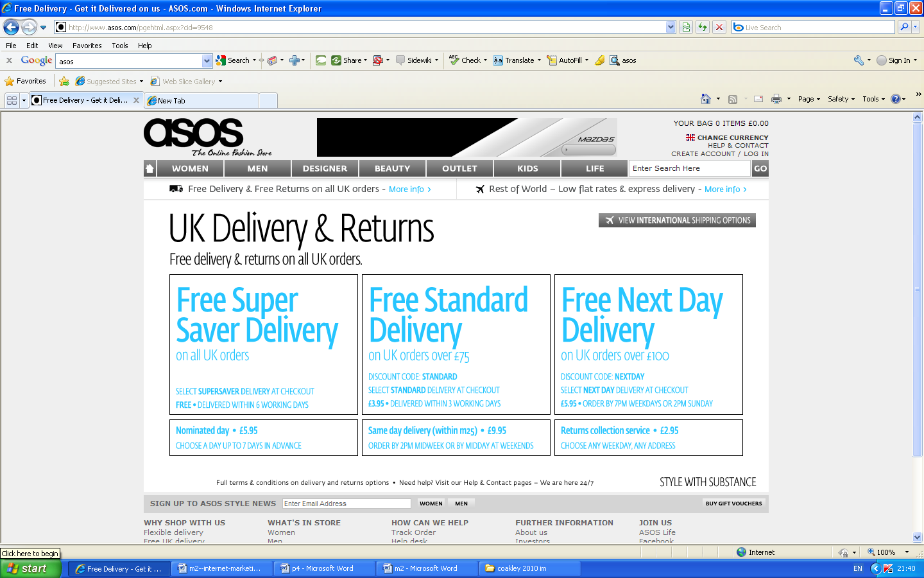Click the Windows start button
Screen dimensions: 924x578
(x=30, y=568)
